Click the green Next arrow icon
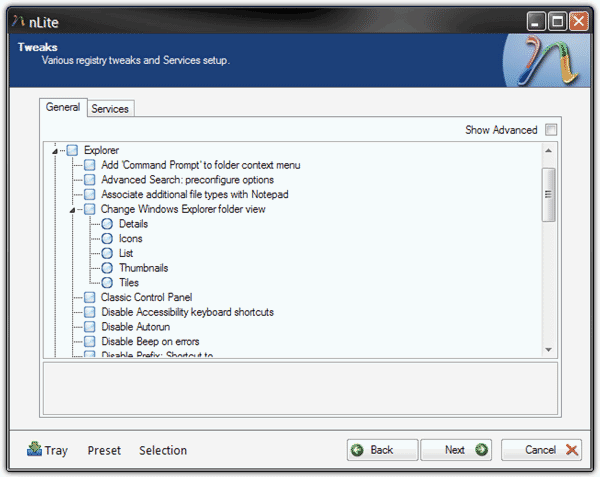The height and width of the screenshot is (477, 600). pos(481,450)
